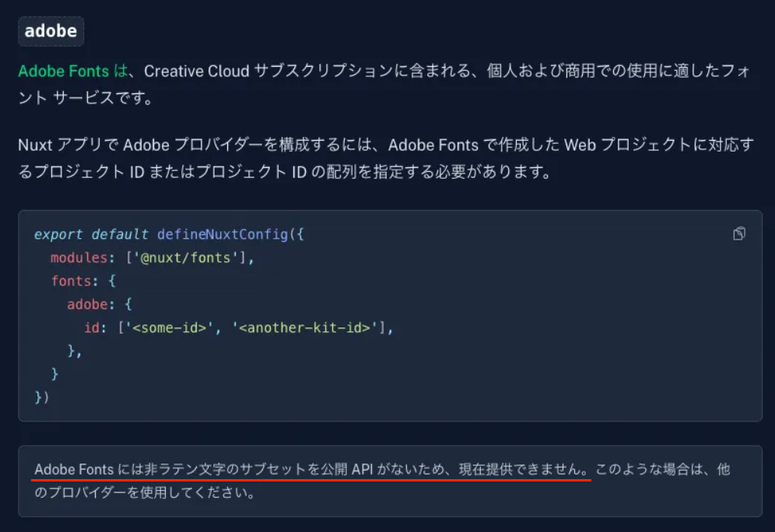Image resolution: width=775 pixels, height=532 pixels.
Task: Click the adobe section heading
Action: point(50,31)
